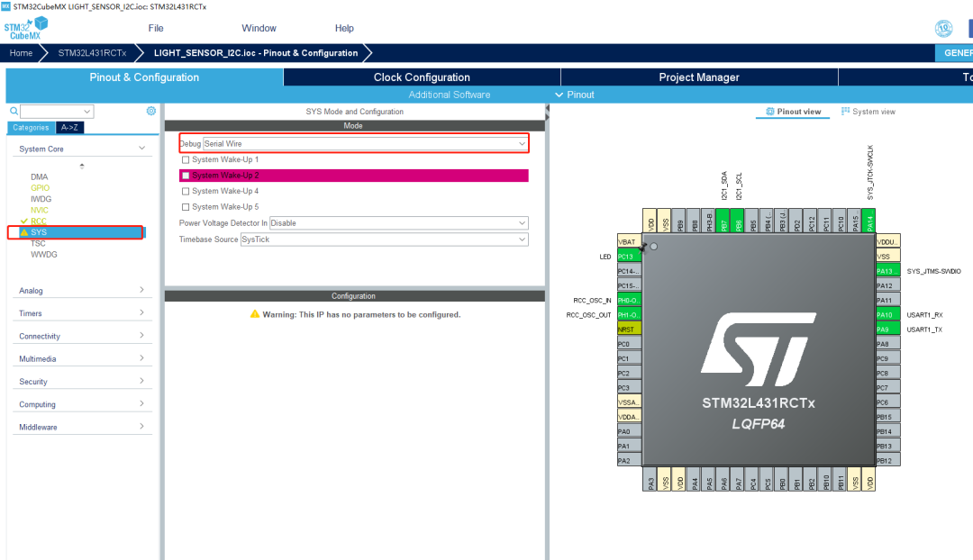Click the STM32CubeMX logo icon
973x560 pixels.
point(25,29)
